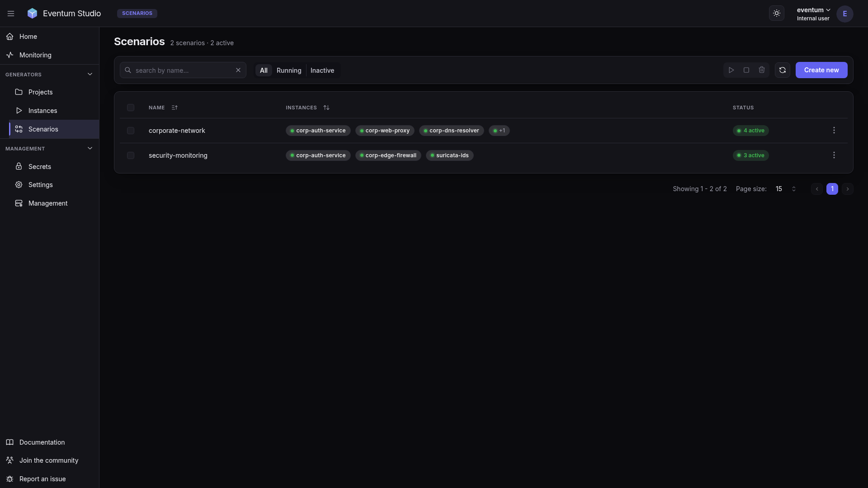Click Create new button
Viewport: 868px width, 488px height.
coord(821,70)
